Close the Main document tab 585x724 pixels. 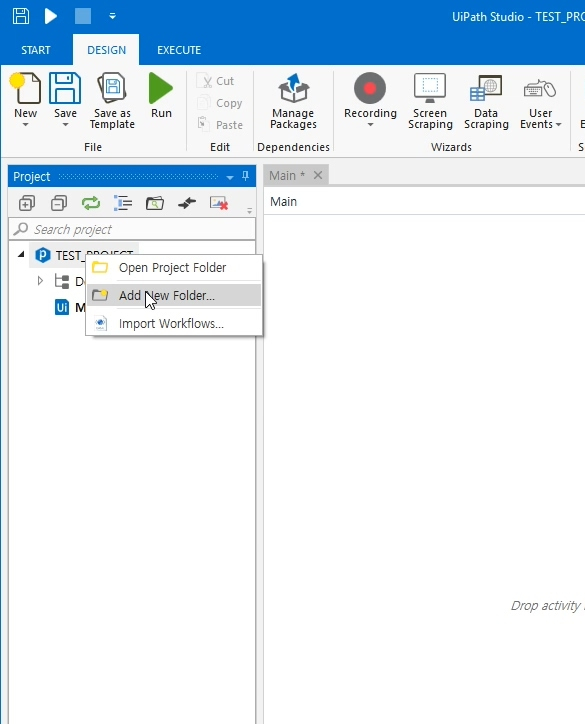coord(318,175)
